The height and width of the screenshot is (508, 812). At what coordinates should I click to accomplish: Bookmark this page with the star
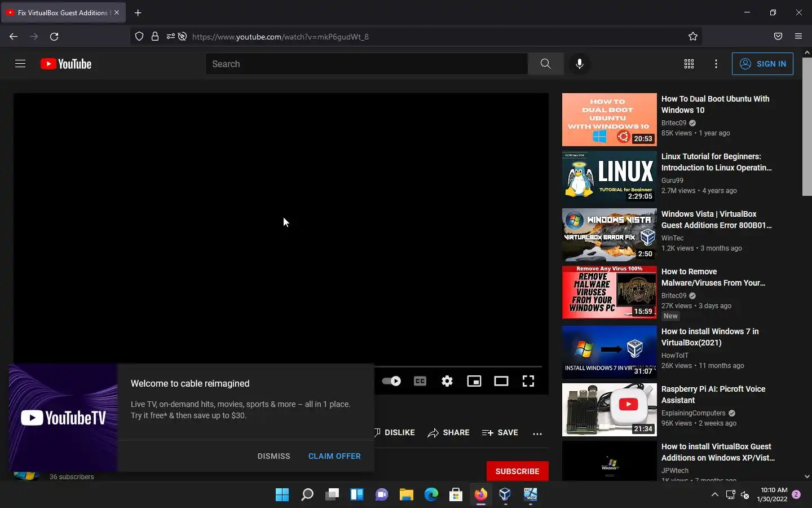pos(693,37)
